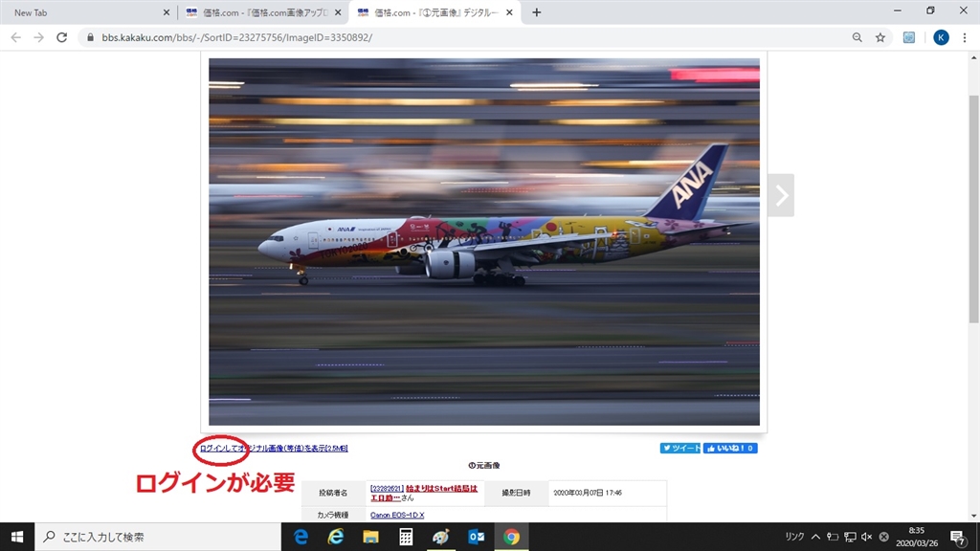The width and height of the screenshot is (980, 551).
Task: Go back to the previous page
Action: point(16,37)
